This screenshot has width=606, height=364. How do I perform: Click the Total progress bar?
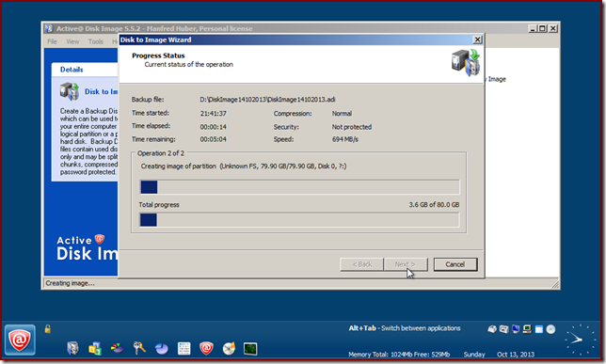299,220
